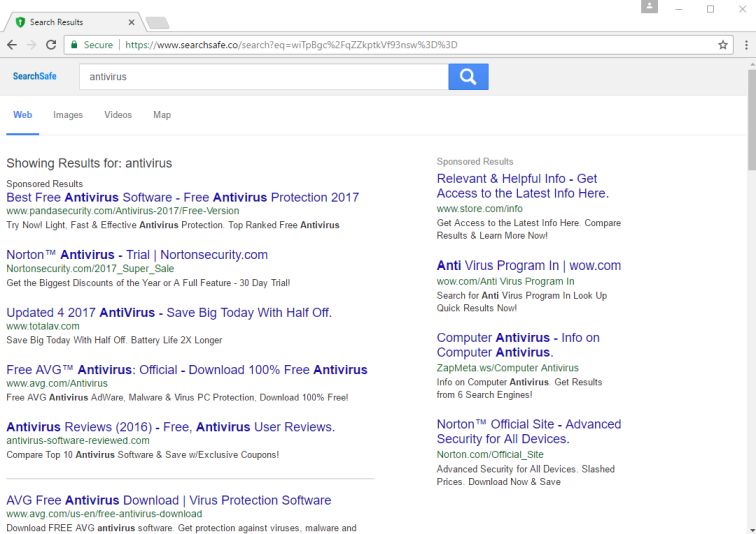Open Computer Antivirus Info sponsored link
This screenshot has height=534, width=756.
[518, 345]
